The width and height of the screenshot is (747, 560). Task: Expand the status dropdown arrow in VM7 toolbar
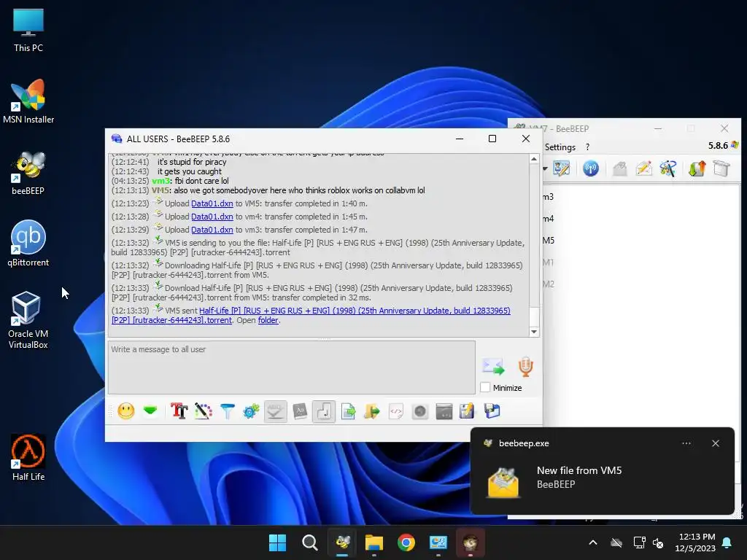coord(545,168)
